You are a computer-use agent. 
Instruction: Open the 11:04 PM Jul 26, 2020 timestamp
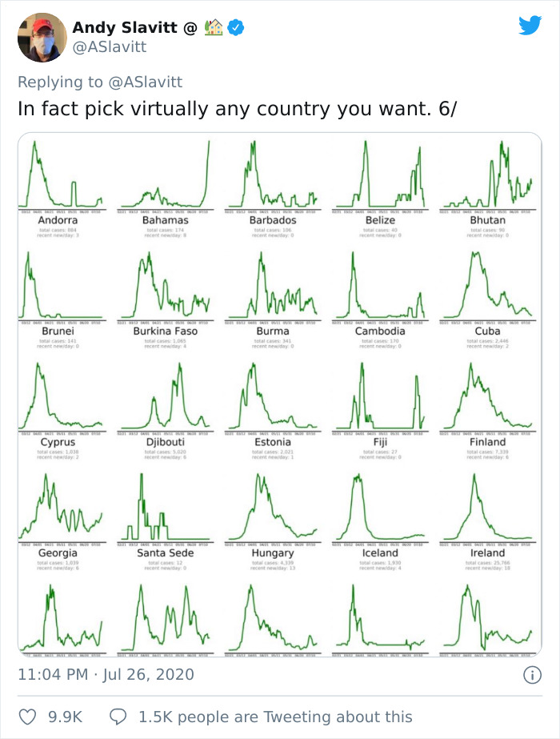[106, 674]
